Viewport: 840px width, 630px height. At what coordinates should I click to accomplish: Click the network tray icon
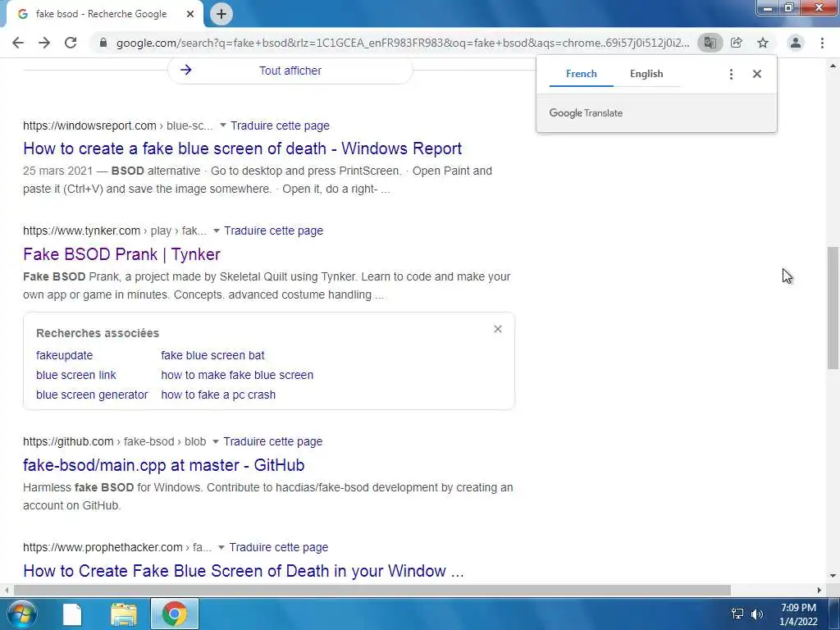[737, 614]
